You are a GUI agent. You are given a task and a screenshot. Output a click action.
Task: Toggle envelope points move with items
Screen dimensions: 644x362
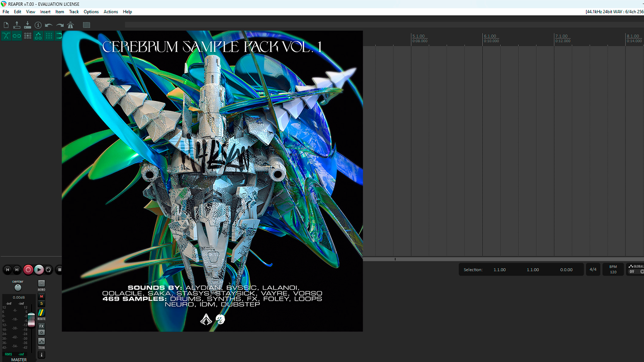click(x=38, y=36)
